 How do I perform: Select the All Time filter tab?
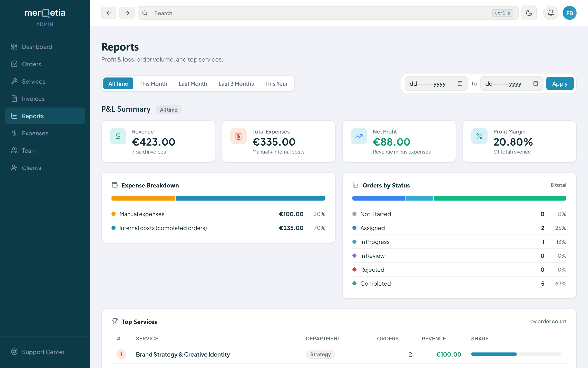click(x=118, y=83)
